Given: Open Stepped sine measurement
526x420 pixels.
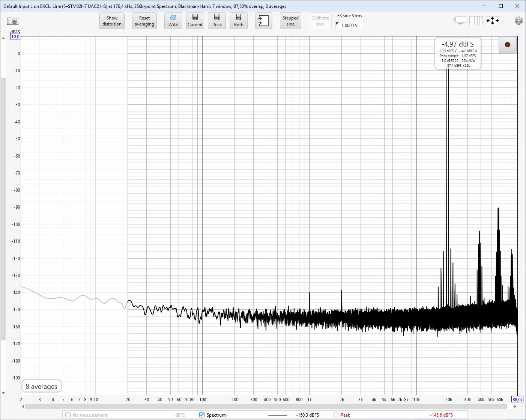Looking at the screenshot, I should [290, 21].
